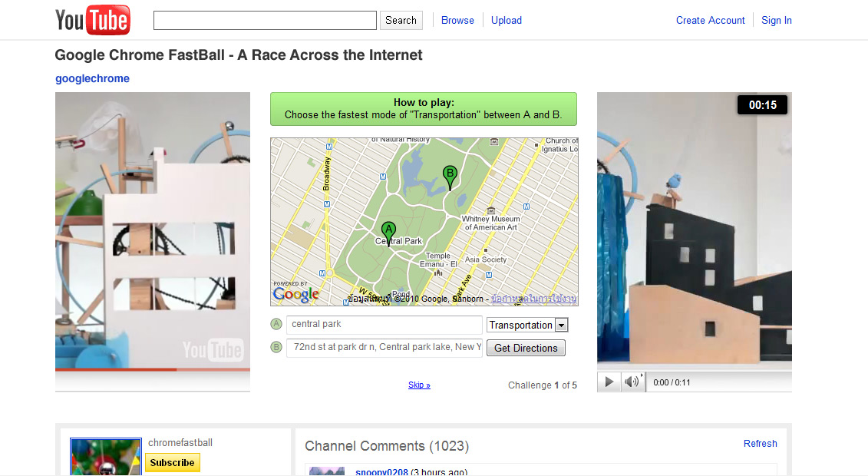Click the Search button
868x476 pixels.
pyautogui.click(x=401, y=21)
